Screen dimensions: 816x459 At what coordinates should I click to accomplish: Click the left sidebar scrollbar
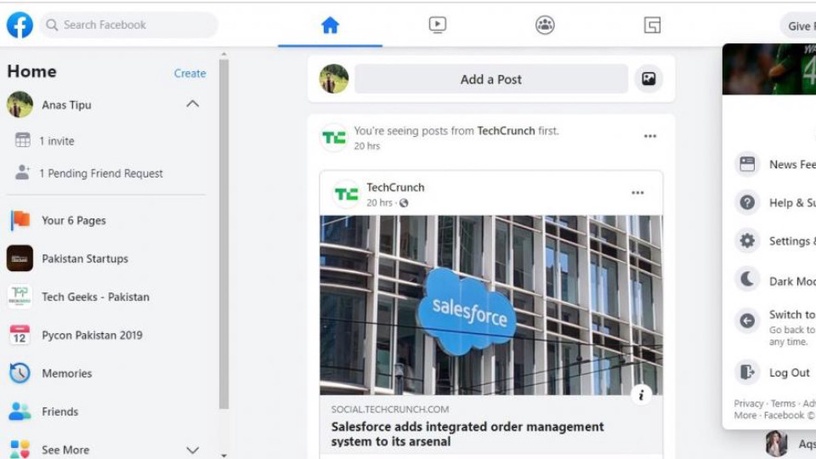pyautogui.click(x=224, y=234)
